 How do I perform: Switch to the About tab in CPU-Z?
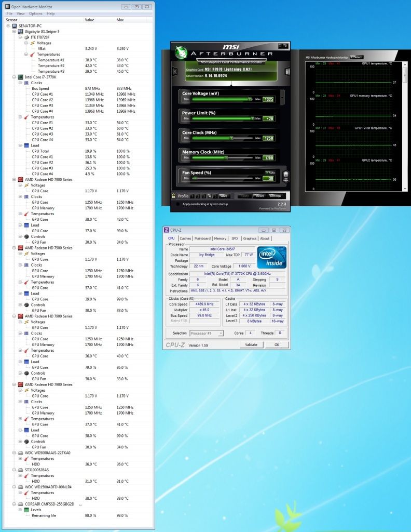[x=265, y=238]
